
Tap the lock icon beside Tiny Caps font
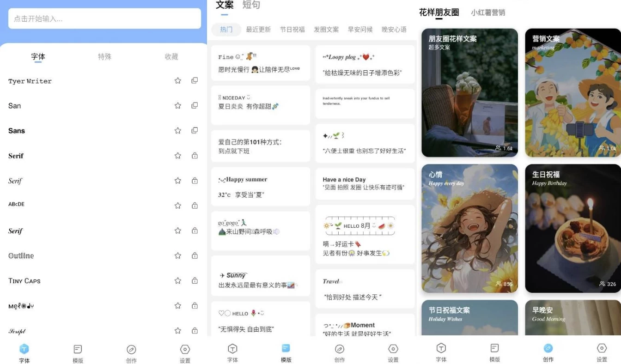click(195, 280)
